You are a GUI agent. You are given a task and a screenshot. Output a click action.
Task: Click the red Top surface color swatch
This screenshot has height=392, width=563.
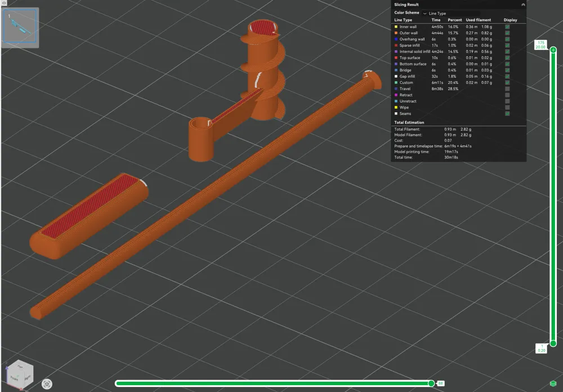(x=396, y=57)
